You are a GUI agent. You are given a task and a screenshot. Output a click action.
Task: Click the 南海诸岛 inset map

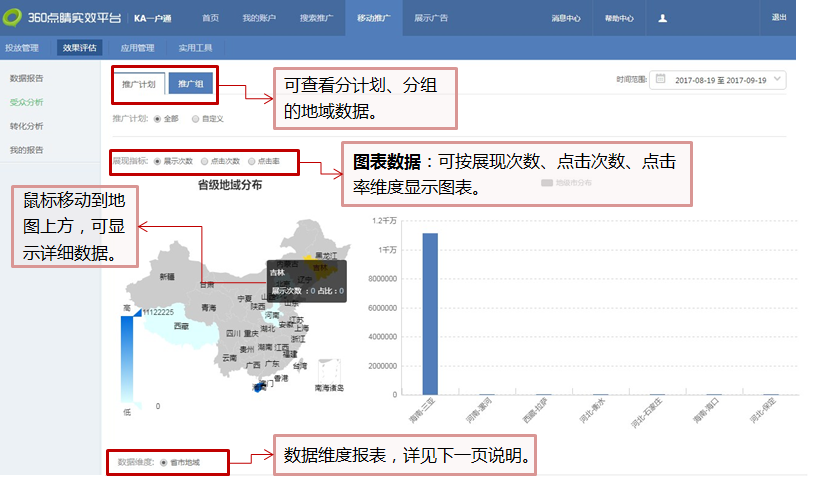click(x=329, y=376)
